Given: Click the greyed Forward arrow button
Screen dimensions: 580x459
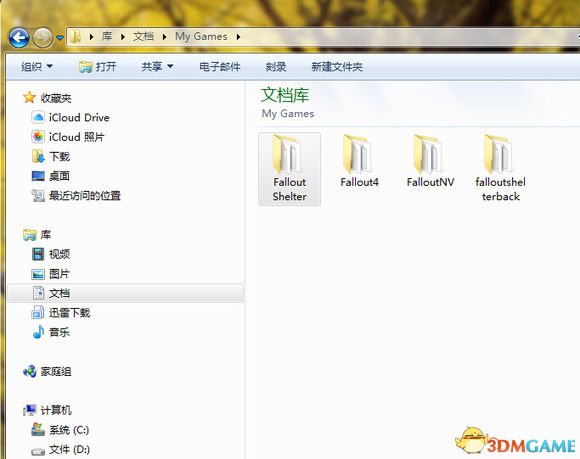Looking at the screenshot, I should click(x=43, y=37).
